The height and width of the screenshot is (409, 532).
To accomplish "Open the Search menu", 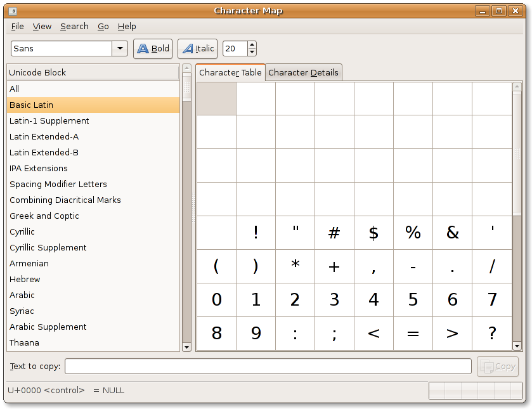I will (74, 26).
